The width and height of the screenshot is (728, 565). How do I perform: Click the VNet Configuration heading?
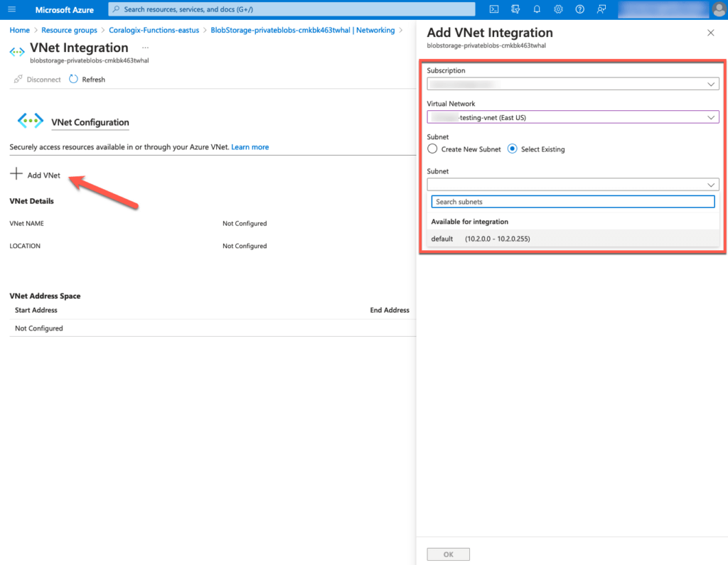90,122
